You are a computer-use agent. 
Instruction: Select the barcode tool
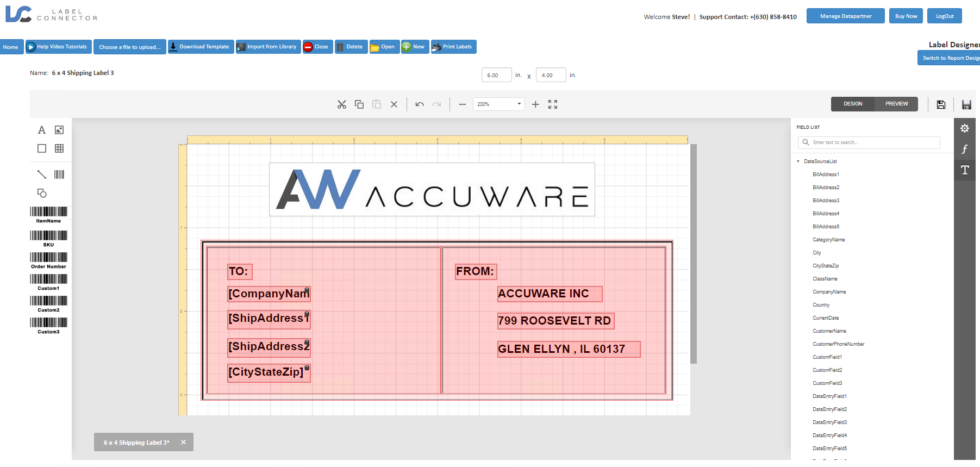pyautogui.click(x=59, y=175)
